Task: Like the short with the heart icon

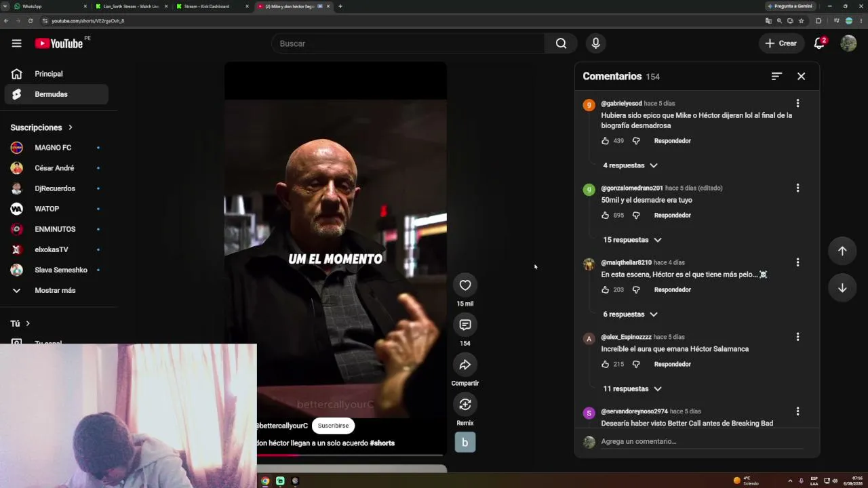Action: click(465, 285)
